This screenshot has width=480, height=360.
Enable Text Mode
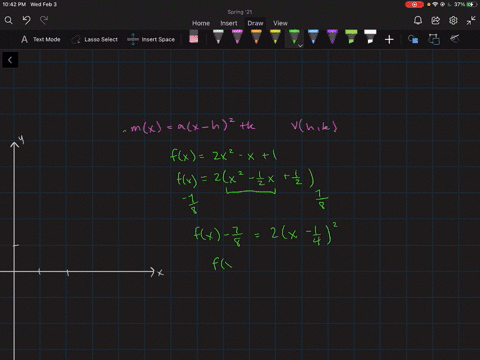tap(41, 39)
